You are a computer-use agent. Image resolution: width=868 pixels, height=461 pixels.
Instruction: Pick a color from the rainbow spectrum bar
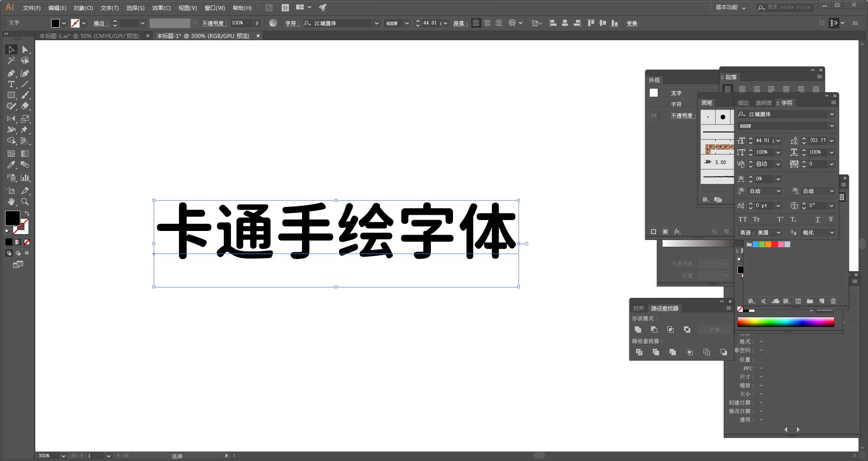point(786,322)
